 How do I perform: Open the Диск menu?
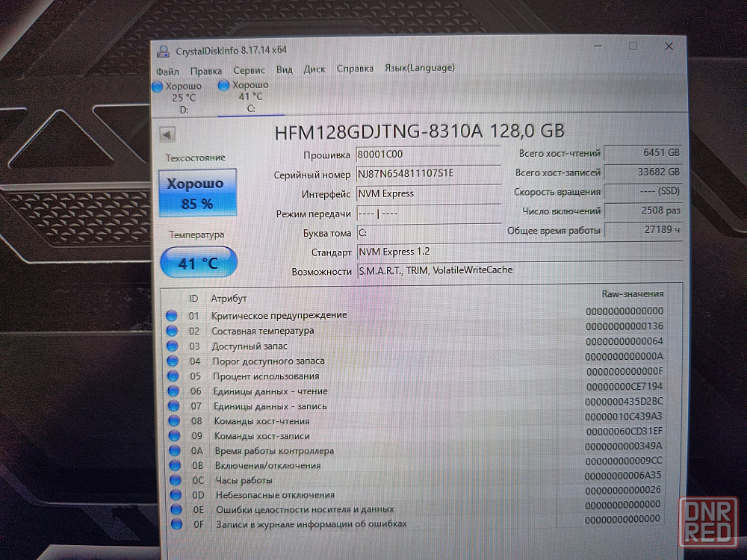[x=314, y=69]
